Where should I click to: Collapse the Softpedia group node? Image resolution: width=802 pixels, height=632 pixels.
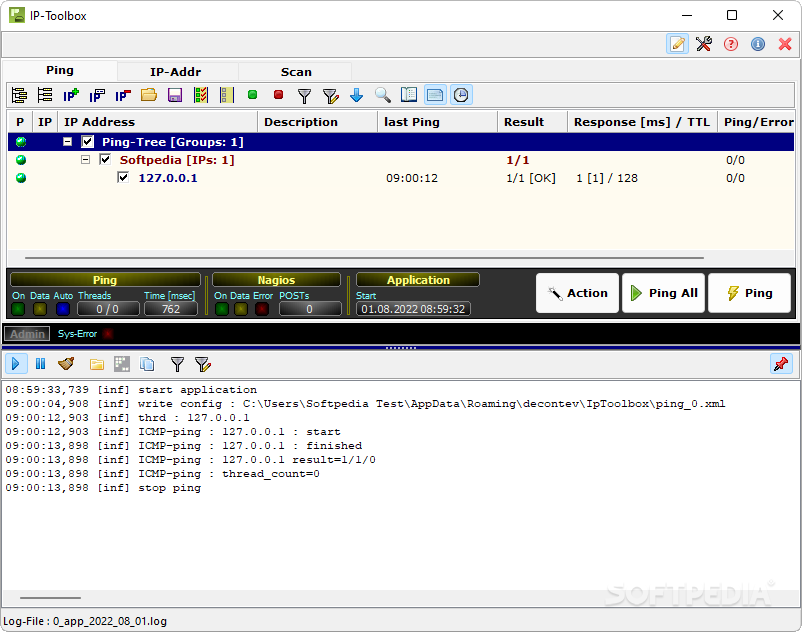point(85,160)
